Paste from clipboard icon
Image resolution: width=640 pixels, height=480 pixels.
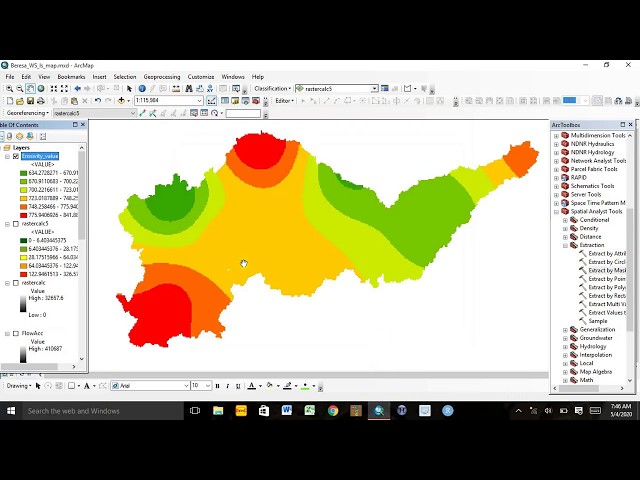(x=74, y=100)
